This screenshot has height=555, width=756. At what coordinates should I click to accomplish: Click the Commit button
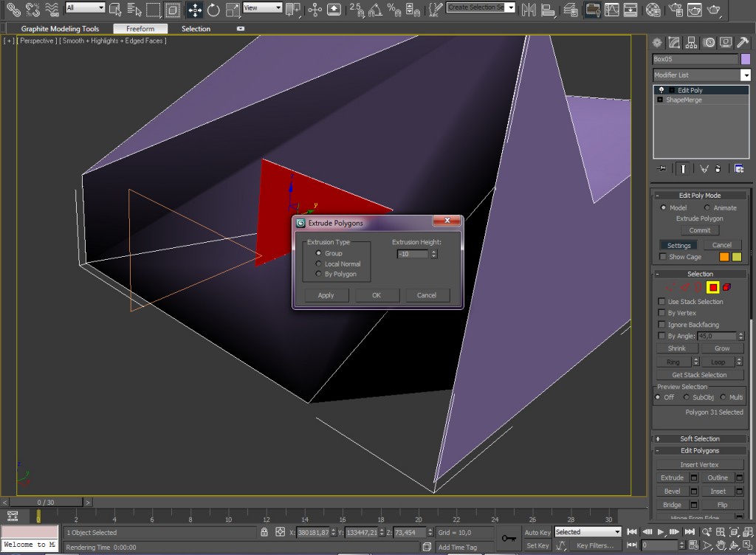coord(700,230)
